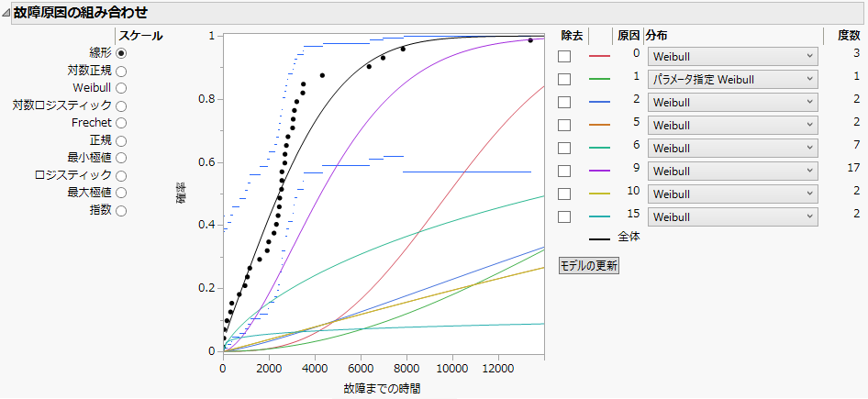Click the 12000 x-axis tick label
The width and height of the screenshot is (868, 399).
coord(499,368)
